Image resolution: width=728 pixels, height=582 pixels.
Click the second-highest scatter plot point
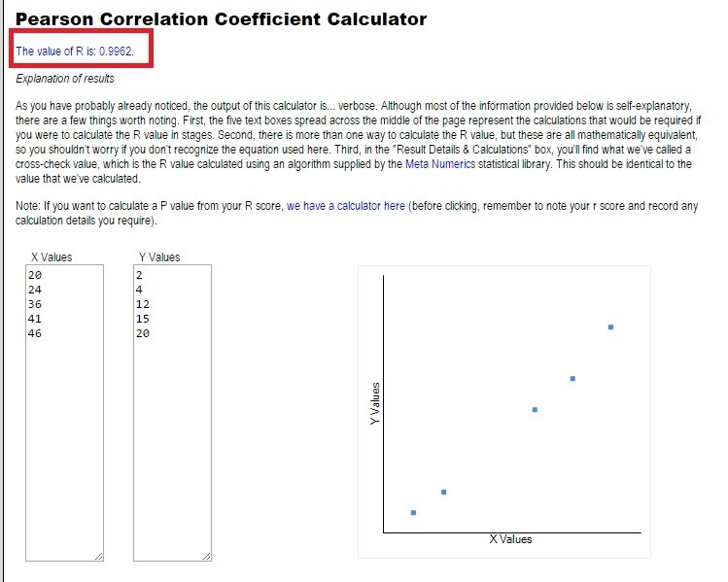point(572,379)
